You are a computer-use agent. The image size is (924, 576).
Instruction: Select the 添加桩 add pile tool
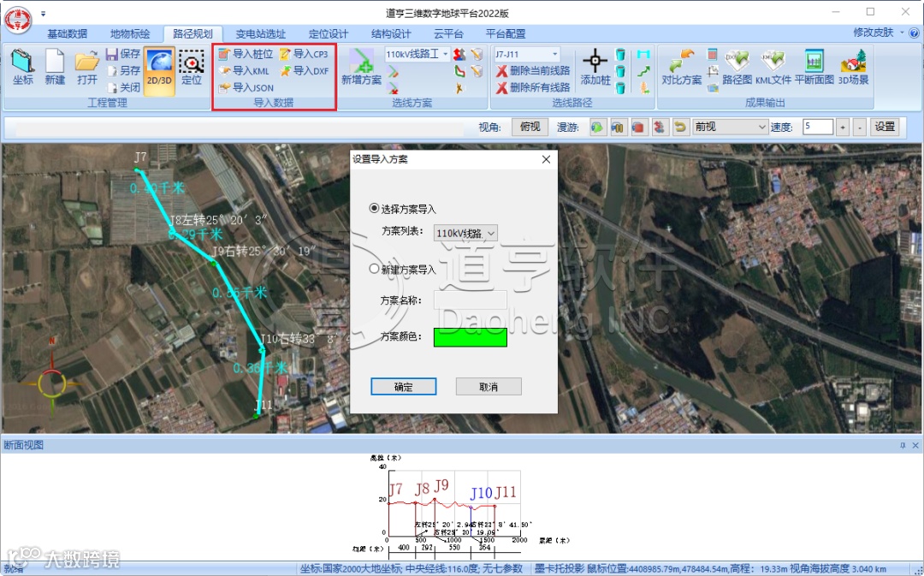pyautogui.click(x=595, y=68)
